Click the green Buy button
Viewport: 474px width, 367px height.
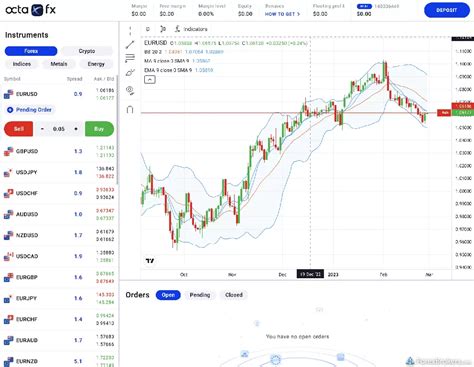tap(99, 129)
